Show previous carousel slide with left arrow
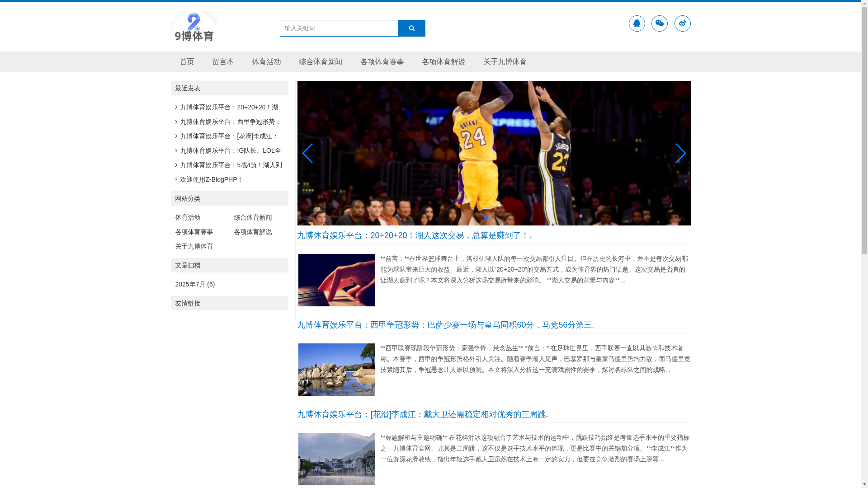 coord(307,153)
